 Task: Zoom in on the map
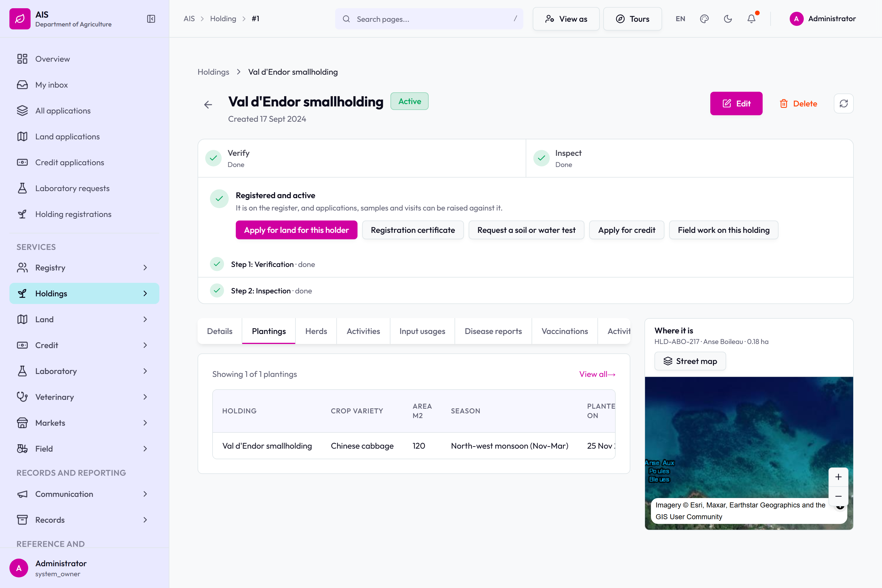pyautogui.click(x=838, y=477)
